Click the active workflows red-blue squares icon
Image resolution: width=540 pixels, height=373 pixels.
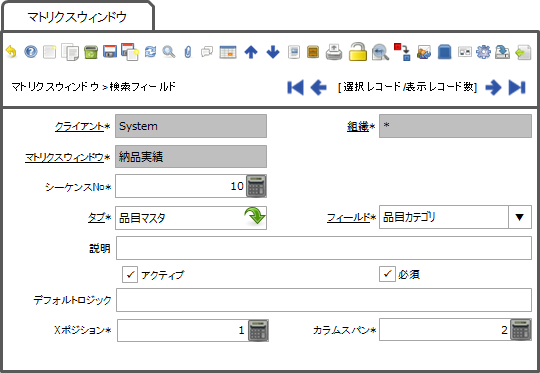[402, 52]
